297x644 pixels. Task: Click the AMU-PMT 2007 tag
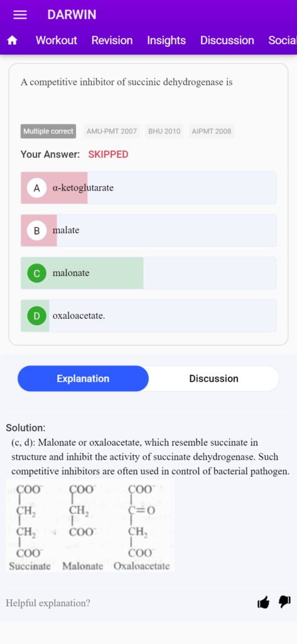(x=112, y=131)
